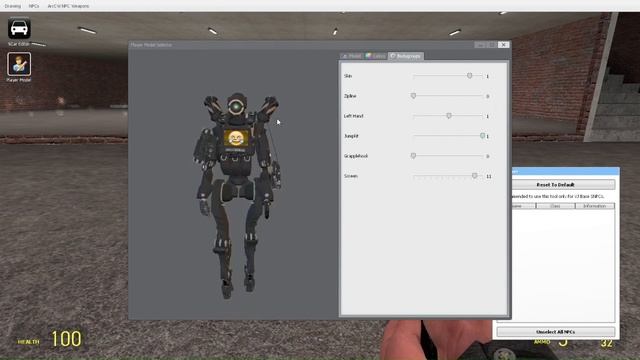Close the Player Model Selector window
This screenshot has height=360, width=640.
click(503, 45)
